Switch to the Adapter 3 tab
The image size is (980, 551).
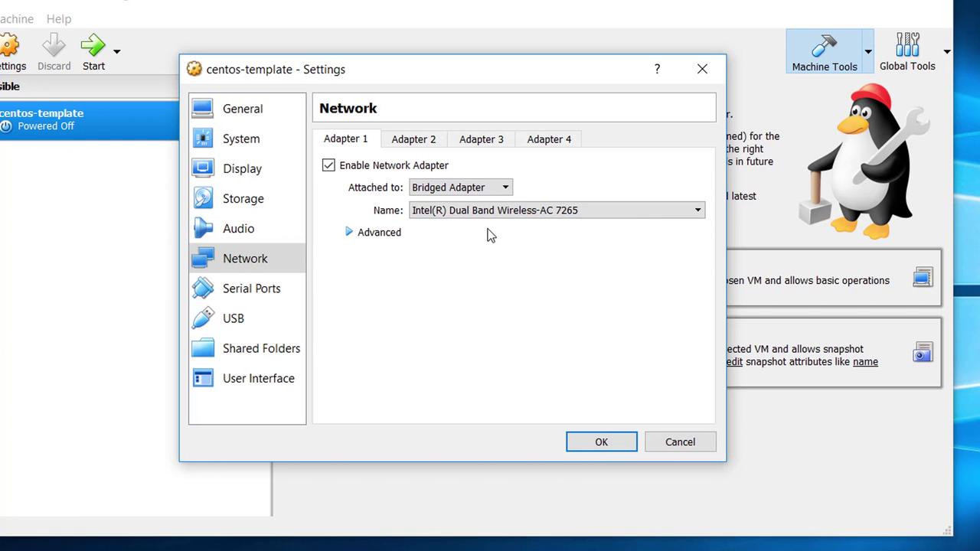(481, 139)
